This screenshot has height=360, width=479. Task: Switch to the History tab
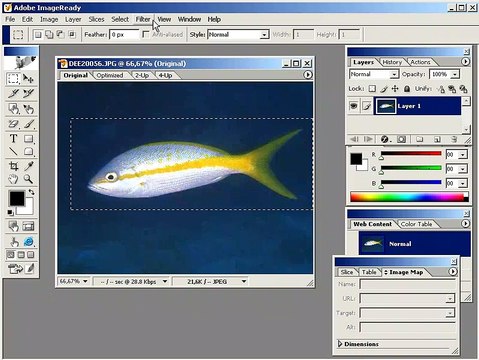click(x=392, y=62)
